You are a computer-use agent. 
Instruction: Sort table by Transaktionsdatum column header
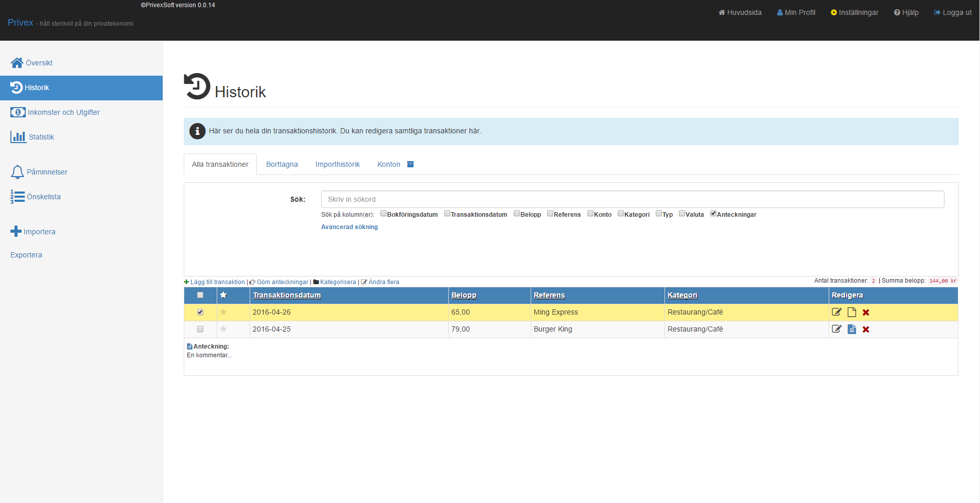(287, 295)
